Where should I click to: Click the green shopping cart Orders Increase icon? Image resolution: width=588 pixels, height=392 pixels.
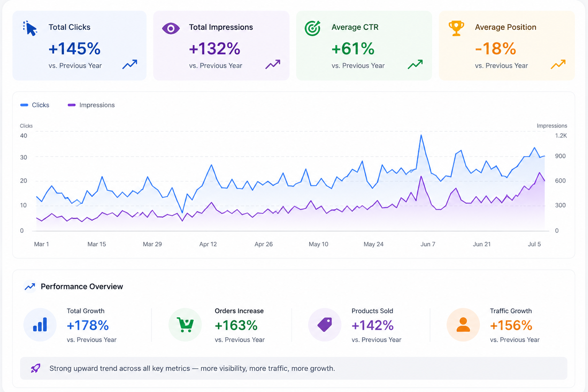pos(185,325)
